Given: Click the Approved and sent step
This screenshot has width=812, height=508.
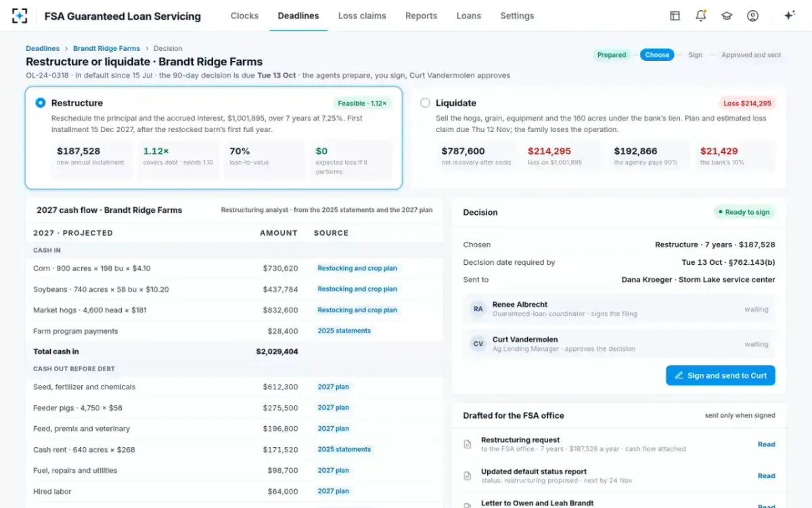Looking at the screenshot, I should pos(751,55).
